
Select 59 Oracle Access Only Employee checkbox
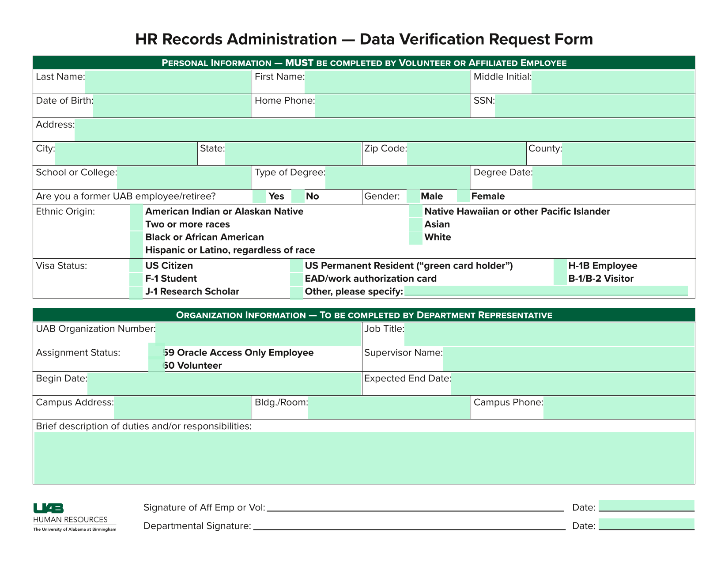[x=156, y=352]
